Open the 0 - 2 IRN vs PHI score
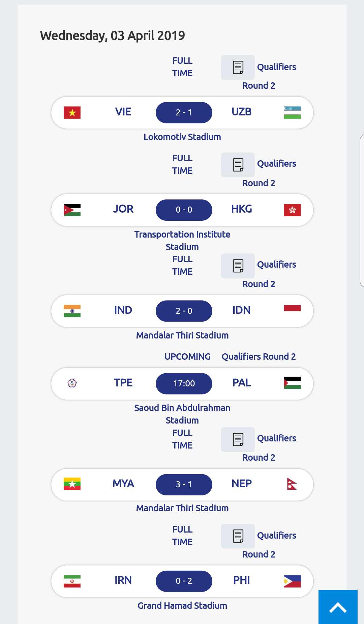The image size is (364, 624). (184, 581)
